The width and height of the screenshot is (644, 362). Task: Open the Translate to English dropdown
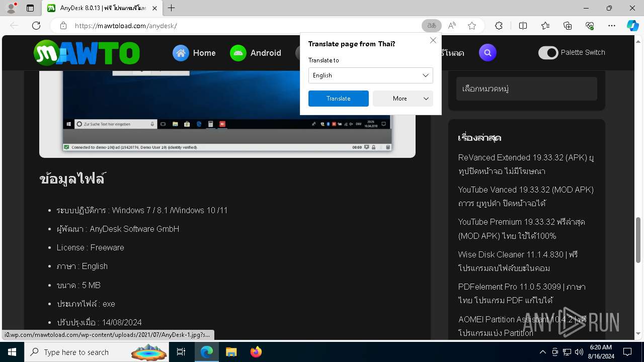371,75
